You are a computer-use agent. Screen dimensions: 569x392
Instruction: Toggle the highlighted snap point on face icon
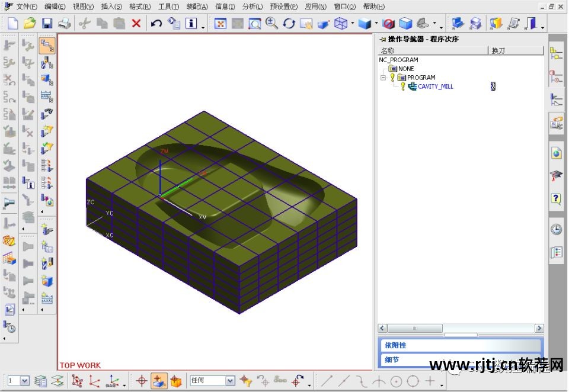pyautogui.click(x=159, y=381)
